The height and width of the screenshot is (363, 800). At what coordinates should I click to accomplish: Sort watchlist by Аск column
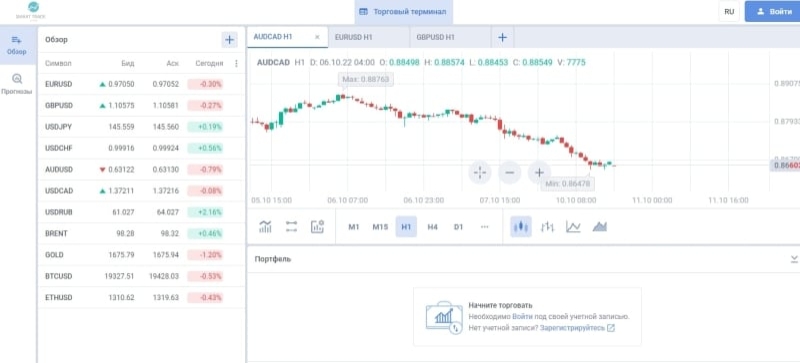point(172,64)
